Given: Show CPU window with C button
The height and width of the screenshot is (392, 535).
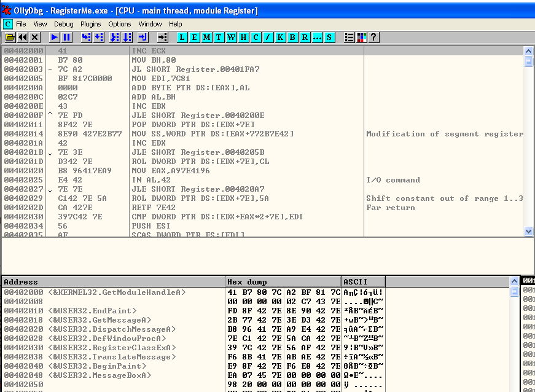Looking at the screenshot, I should (x=256, y=37).
